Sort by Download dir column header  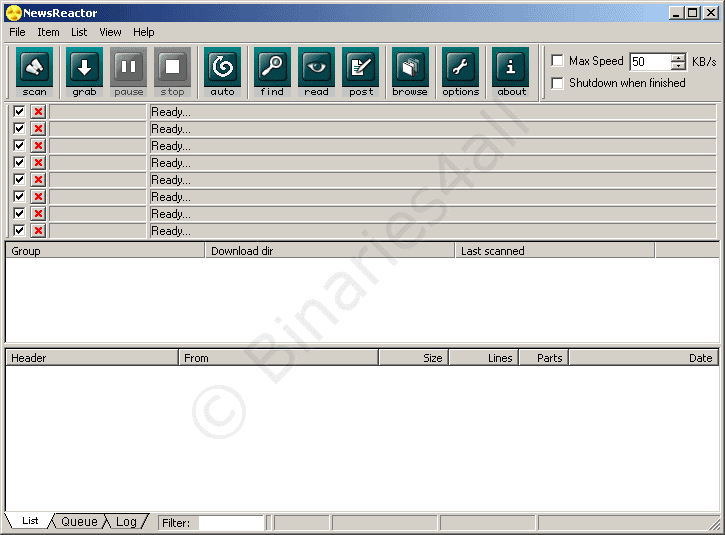click(330, 251)
